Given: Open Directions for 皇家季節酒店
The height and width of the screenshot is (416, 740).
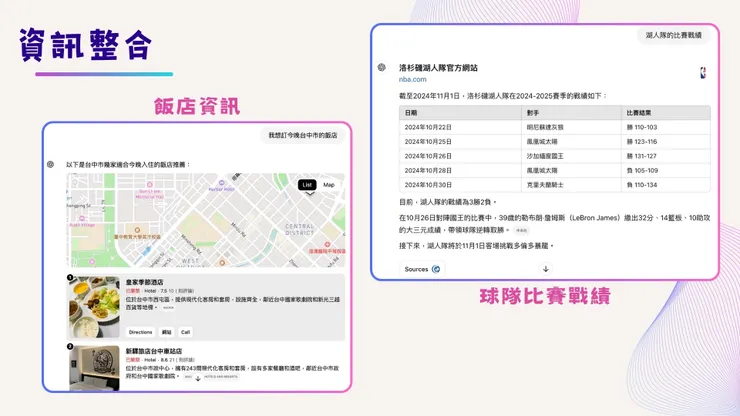Looking at the screenshot, I should [x=141, y=332].
